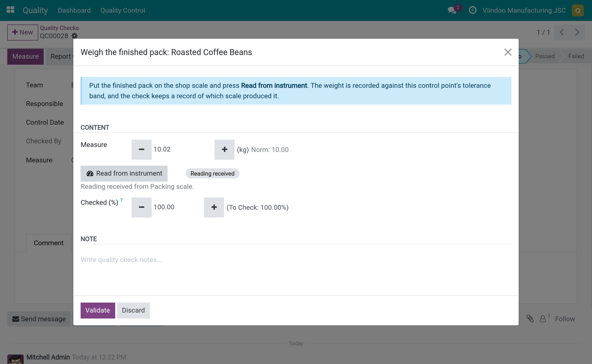
Task: Click the Viindoo Manufacturing JSC company name
Action: pos(524,10)
